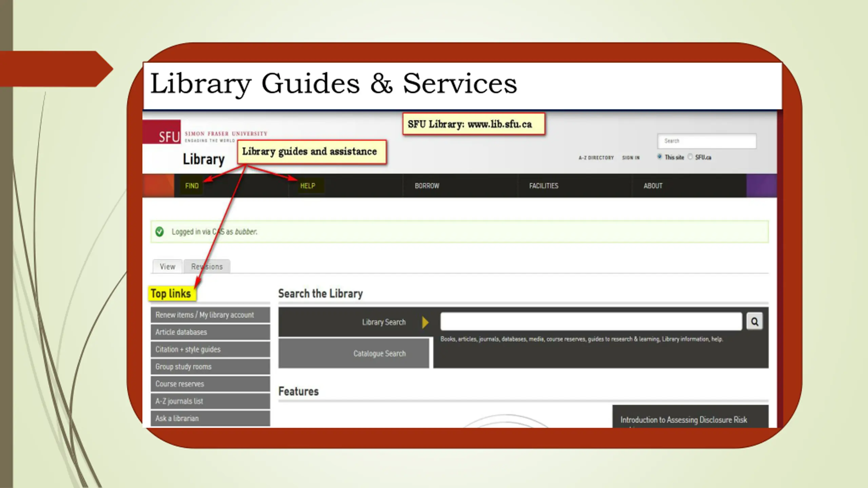Open Renew items / My library account
The image size is (868, 488).
pos(211,315)
